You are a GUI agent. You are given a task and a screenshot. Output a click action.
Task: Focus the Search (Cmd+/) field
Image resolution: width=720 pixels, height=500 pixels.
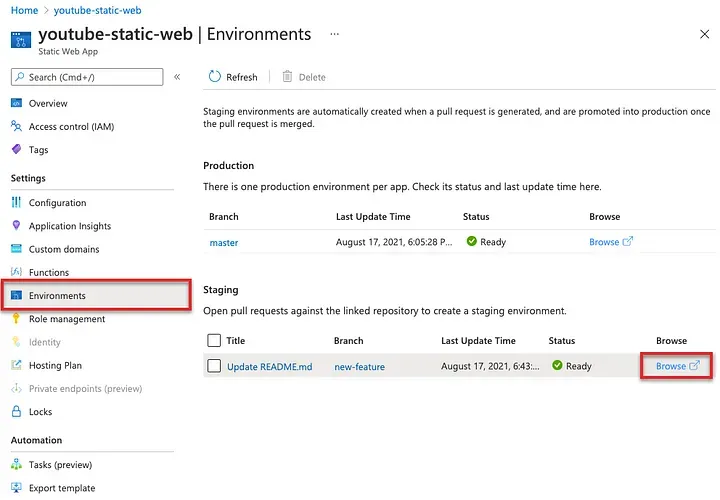pos(87,77)
